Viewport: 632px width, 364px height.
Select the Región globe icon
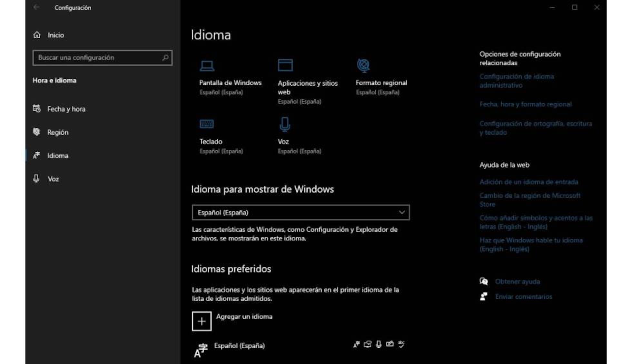tap(36, 132)
